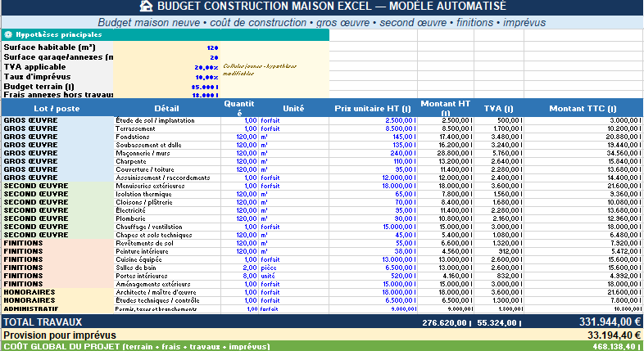Image resolution: width=644 pixels, height=351 pixels.
Task: Select the 'Budget maison neuve' subtitle line
Action: tap(321, 23)
